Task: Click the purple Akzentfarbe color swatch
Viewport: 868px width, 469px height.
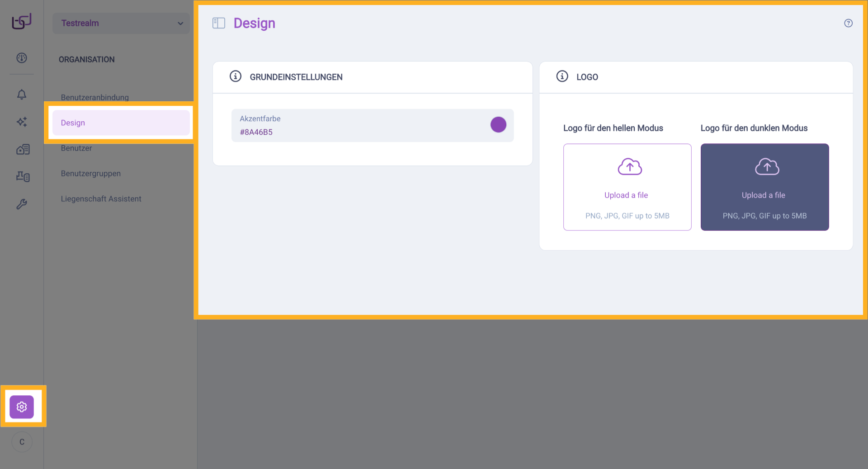Action: tap(498, 124)
